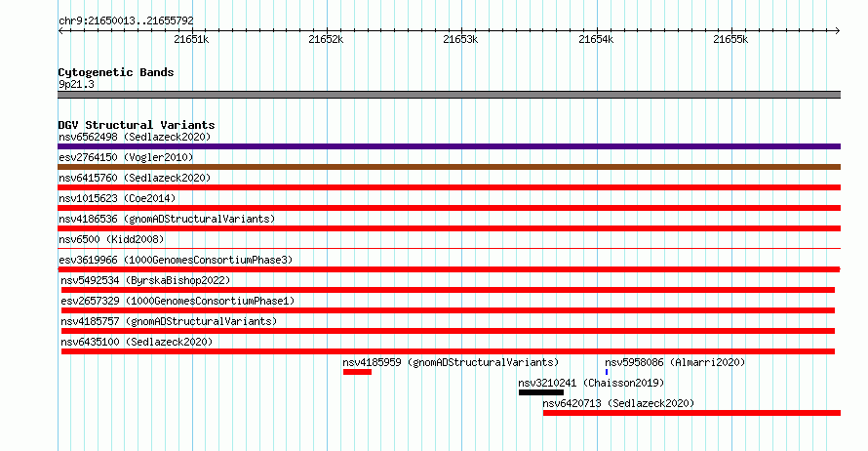
Task: Click the red nsv1015623 variant bar
Action: pos(449,208)
